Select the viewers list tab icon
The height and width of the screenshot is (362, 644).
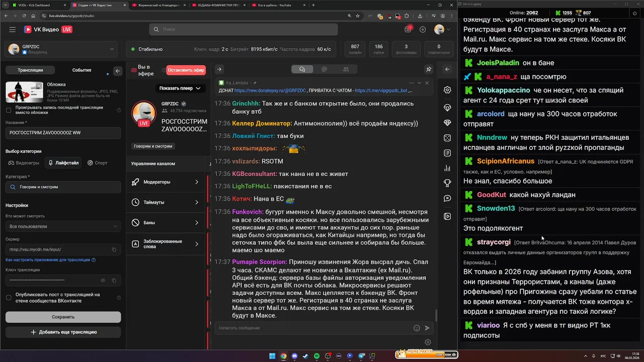[346, 69]
